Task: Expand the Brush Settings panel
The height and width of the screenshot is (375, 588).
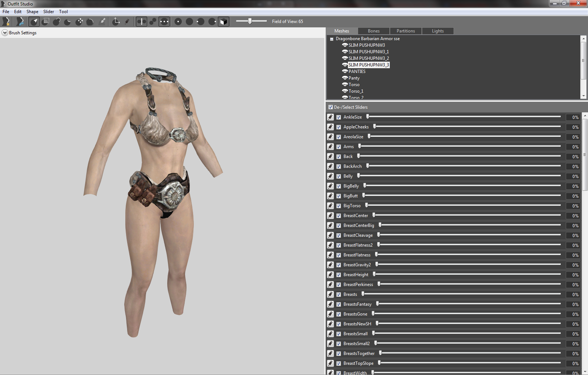Action: (5, 33)
